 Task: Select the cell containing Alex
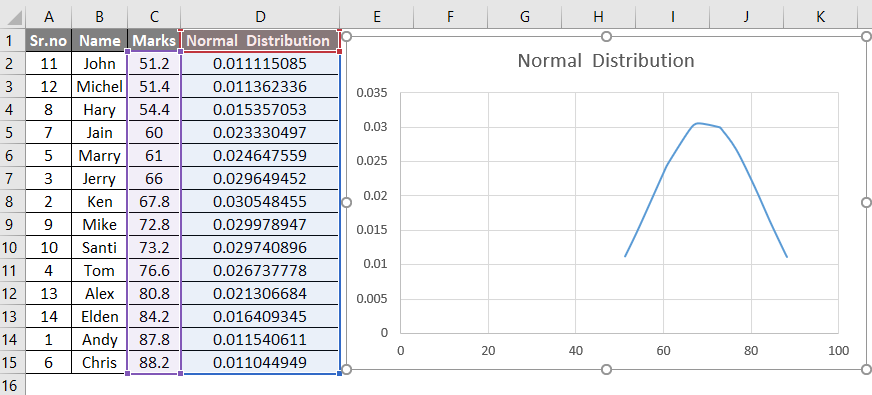tap(100, 294)
